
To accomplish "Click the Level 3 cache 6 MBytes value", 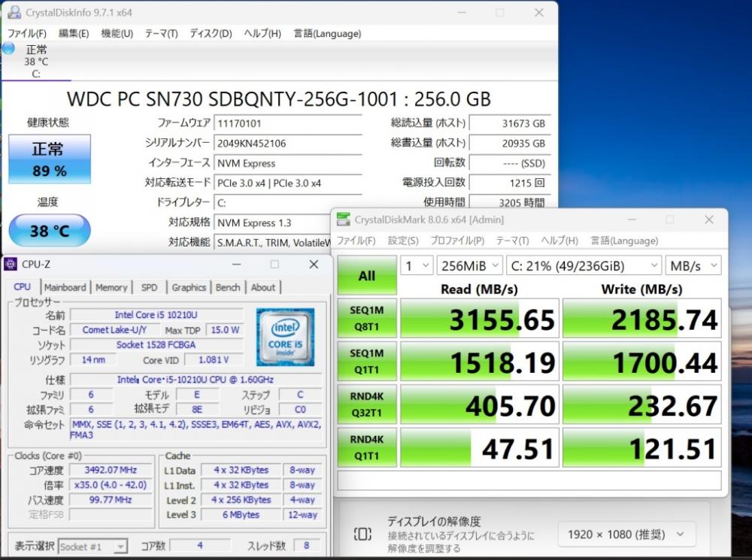I will tap(241, 514).
